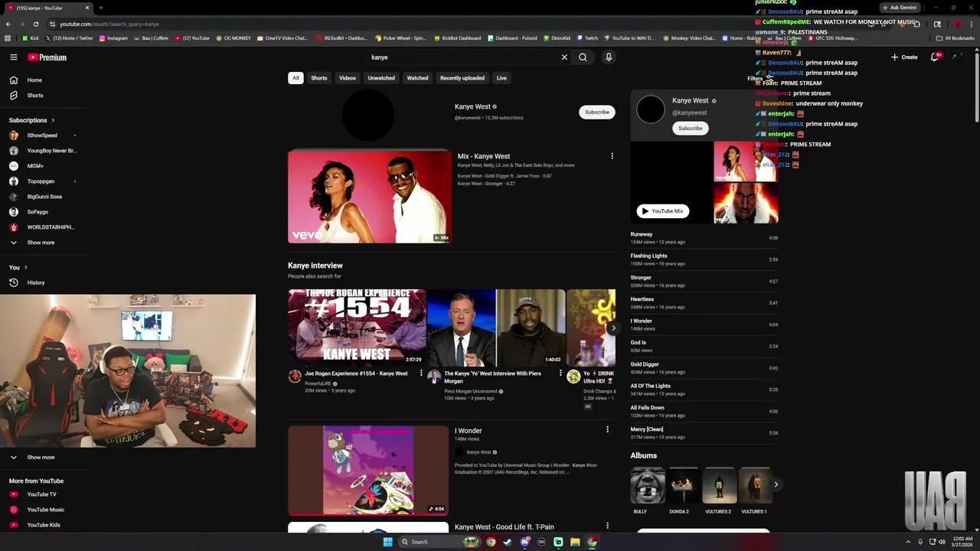Subscribe to the Kanye West channel result

point(597,112)
